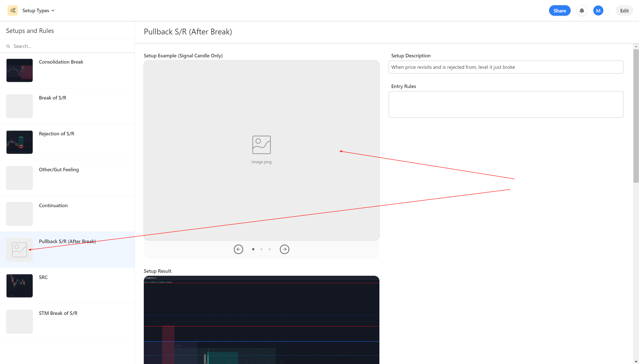Click the Break of S/R empty thumbnail
639x364 pixels.
click(x=19, y=106)
